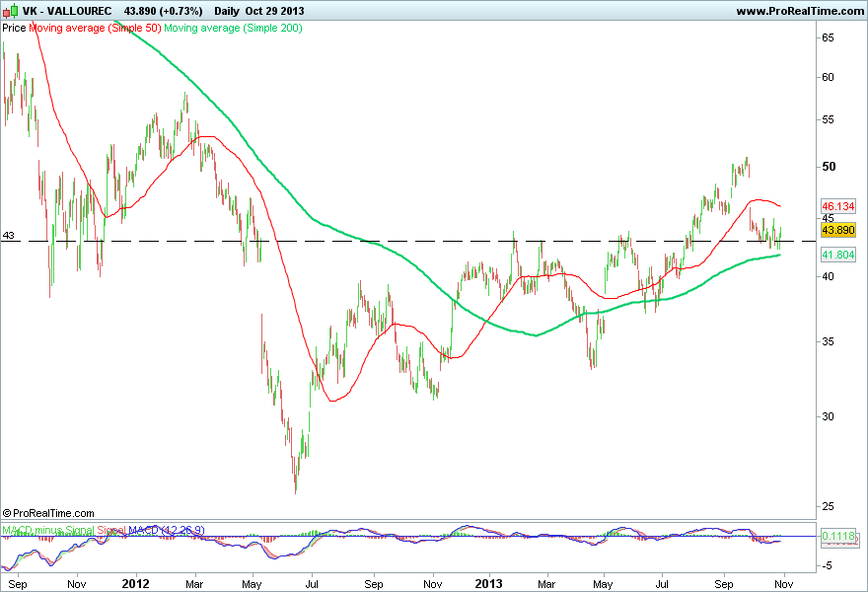Viewport: 868px width, 592px height.
Task: Click the 43 horizontal line label
Action: [x=8, y=236]
